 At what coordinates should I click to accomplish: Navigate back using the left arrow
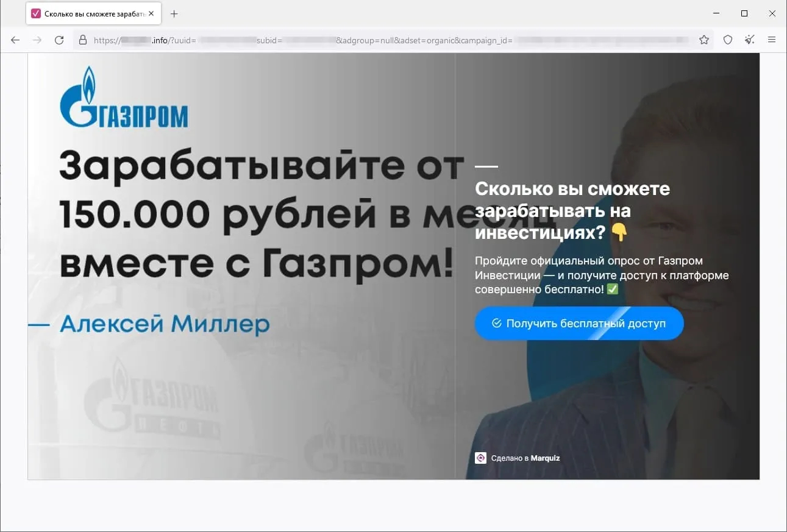click(x=15, y=40)
